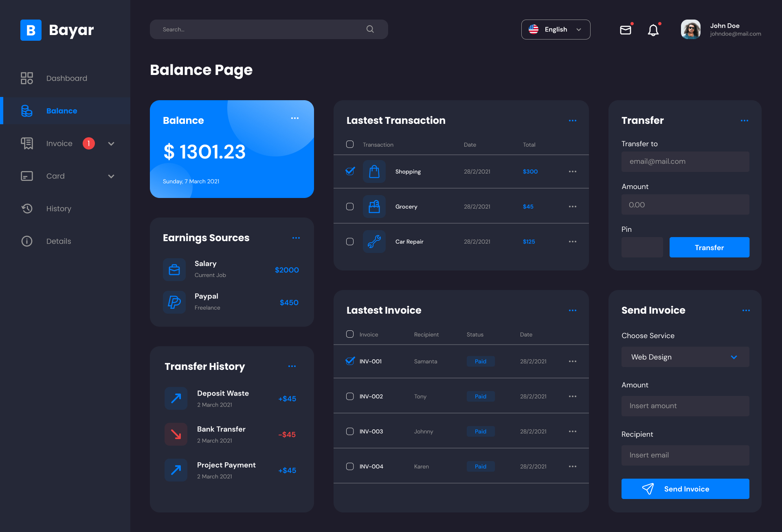
Task: Click the Salary briefcase icon
Action: click(174, 270)
